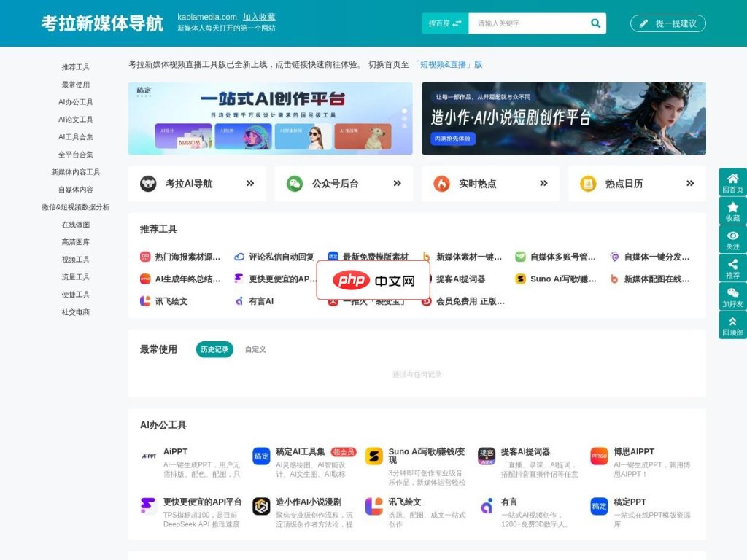Image resolution: width=747 pixels, height=560 pixels.
Task: Click the search magnifier icon
Action: pos(595,23)
